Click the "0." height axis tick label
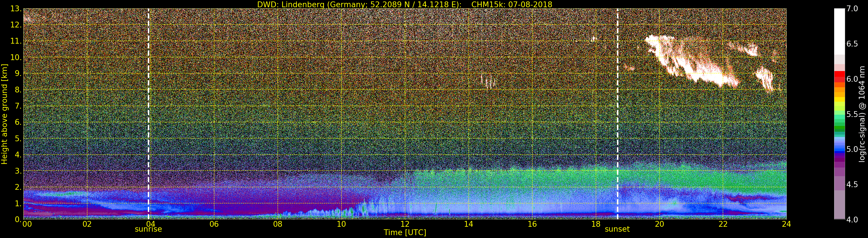Viewport: 868px width, 238px height. pyautogui.click(x=18, y=219)
